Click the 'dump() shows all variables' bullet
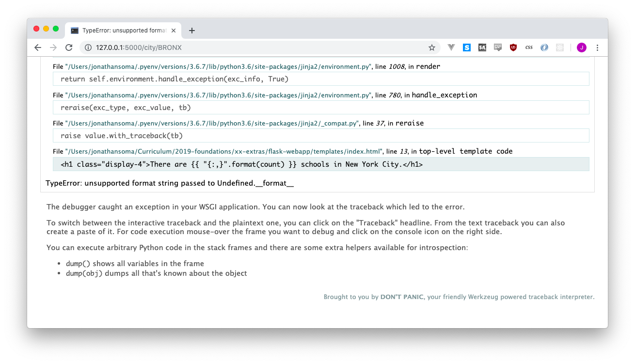Screen dimensions: 635x364 click(x=135, y=264)
